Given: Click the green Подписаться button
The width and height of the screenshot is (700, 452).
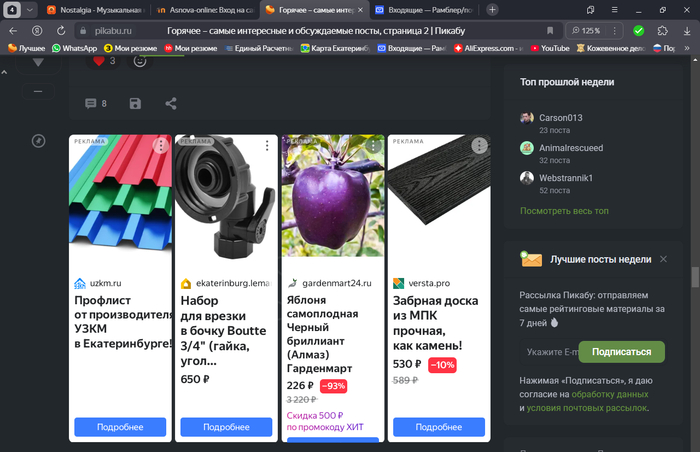Looking at the screenshot, I should (x=622, y=352).
